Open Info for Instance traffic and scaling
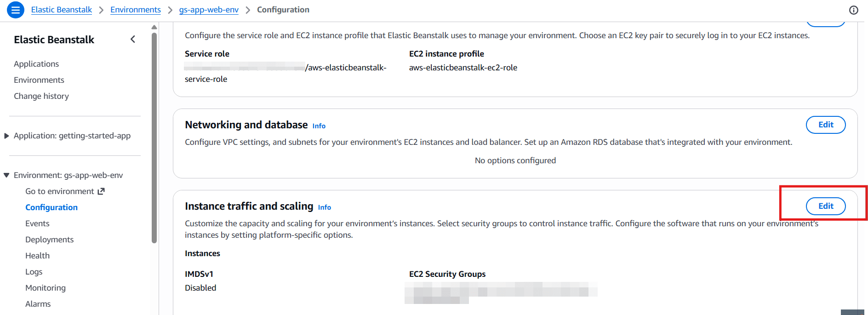 325,207
